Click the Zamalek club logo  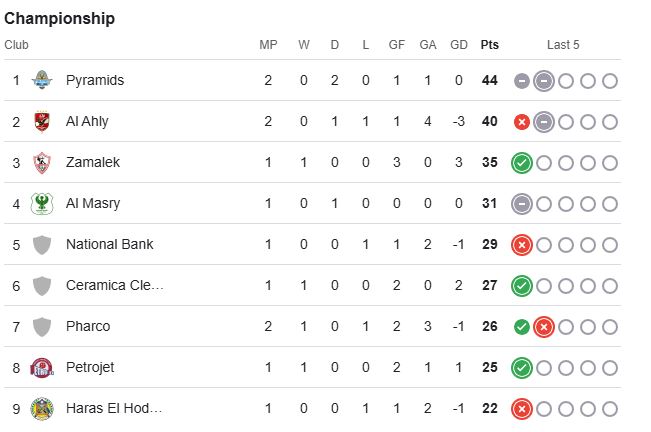42,162
